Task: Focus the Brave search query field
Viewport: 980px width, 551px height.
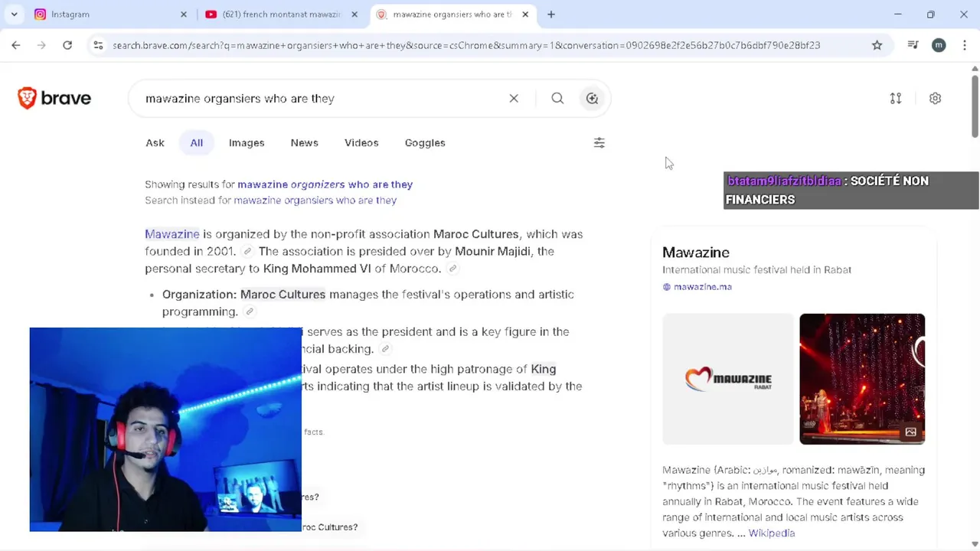Action: [x=322, y=98]
